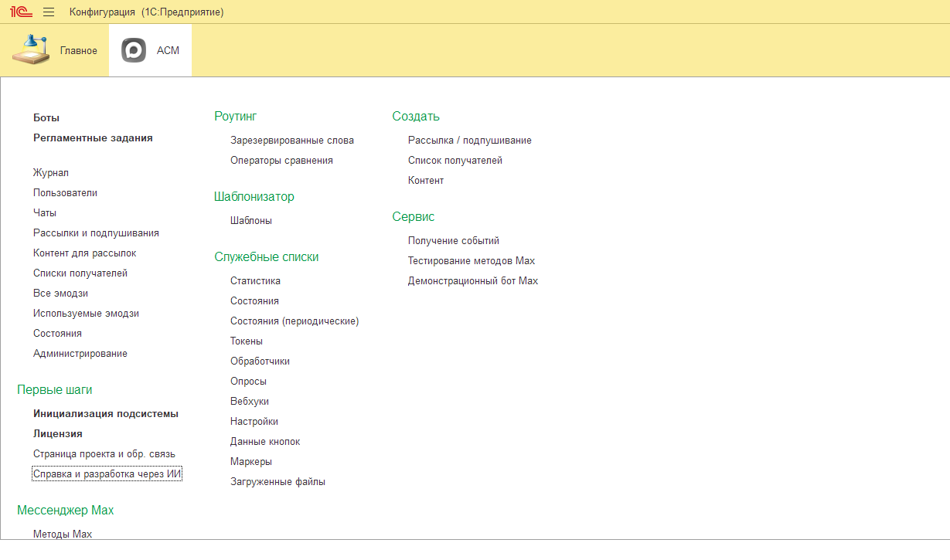The height and width of the screenshot is (560, 950).
Task: Click the Главное desk lamp icon
Action: coord(31,50)
